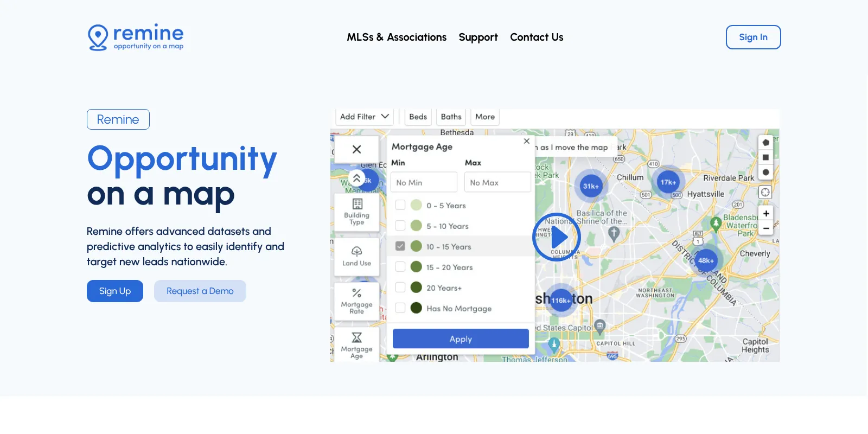
Task: Check the 15 - 20 Years checkbox
Action: point(400,267)
